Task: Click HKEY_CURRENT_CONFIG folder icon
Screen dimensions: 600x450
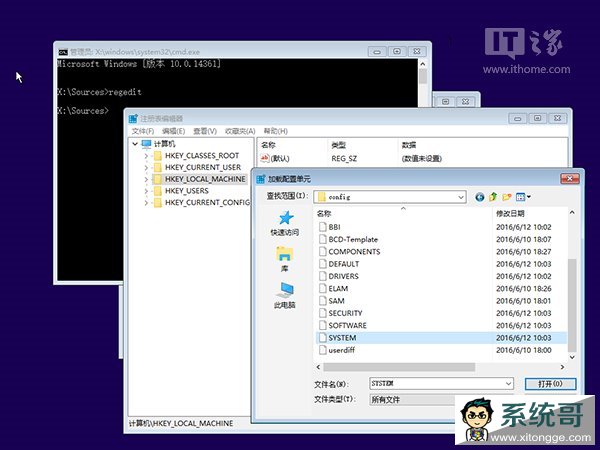Action: [157, 202]
